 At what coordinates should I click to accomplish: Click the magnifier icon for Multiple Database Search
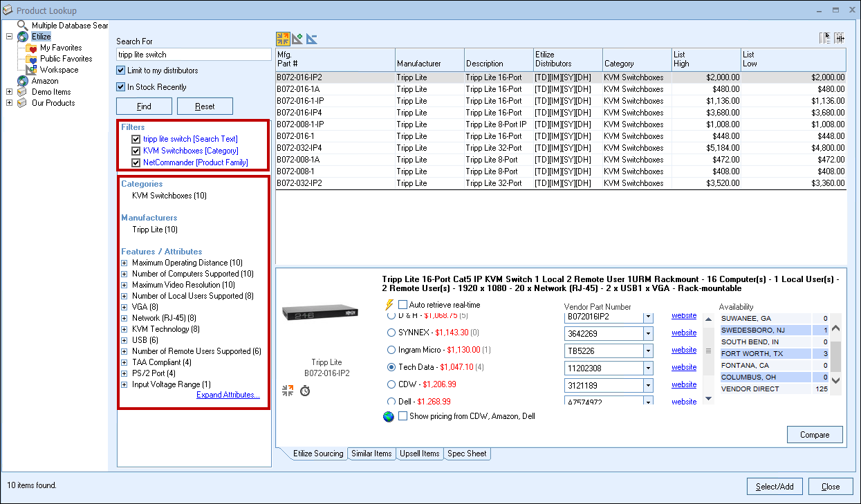coord(23,25)
